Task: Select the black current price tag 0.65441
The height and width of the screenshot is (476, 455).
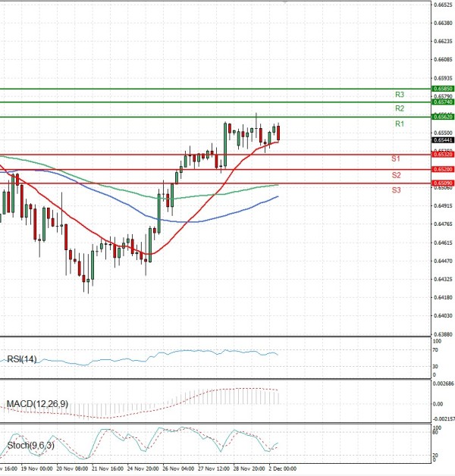Action: point(443,140)
